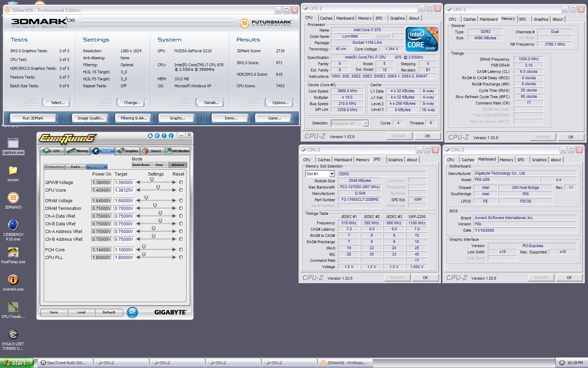Viewport: 588px width, 368px height.
Task: Launch CINEBENCH R10.exe desktop icon
Action: [x=13, y=230]
